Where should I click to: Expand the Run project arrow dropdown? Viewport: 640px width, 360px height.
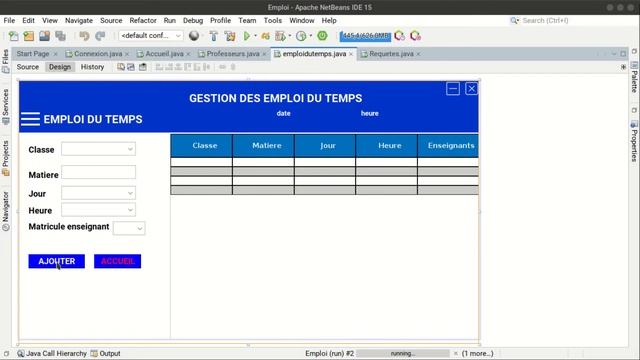pos(256,36)
